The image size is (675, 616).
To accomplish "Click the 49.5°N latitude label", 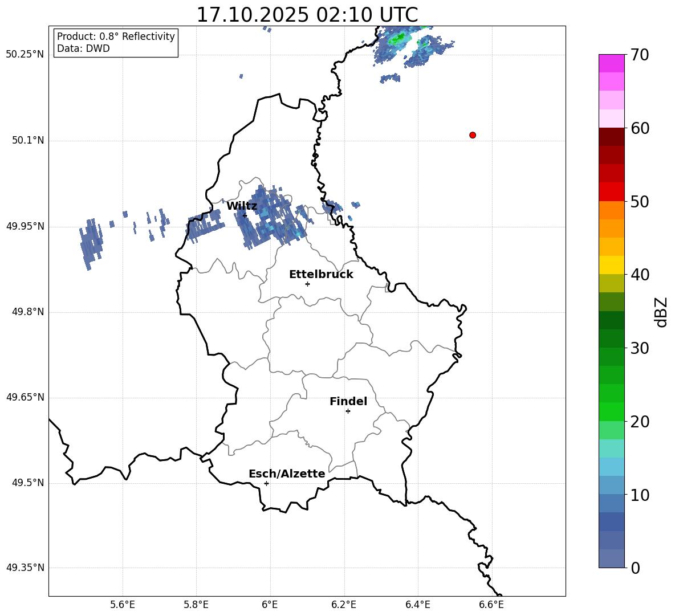I will pos(28,483).
